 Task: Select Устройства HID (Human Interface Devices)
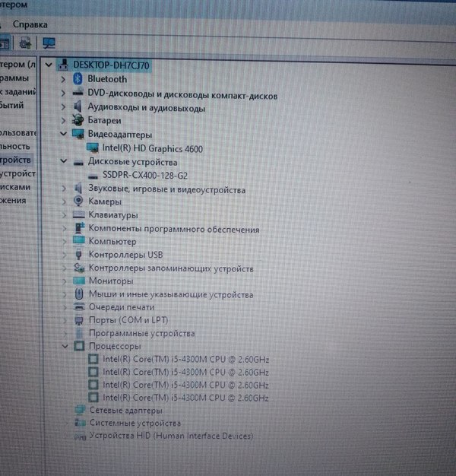[x=170, y=436]
